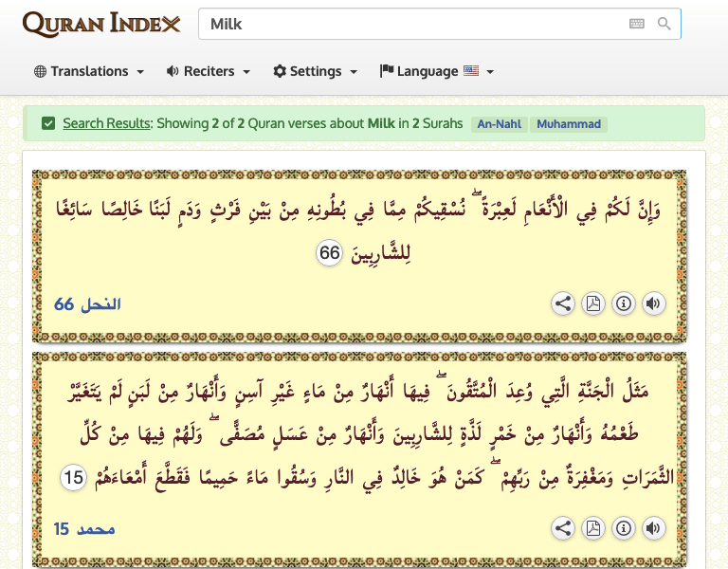Open PDF export for An-Nahl verse 66

pos(592,303)
